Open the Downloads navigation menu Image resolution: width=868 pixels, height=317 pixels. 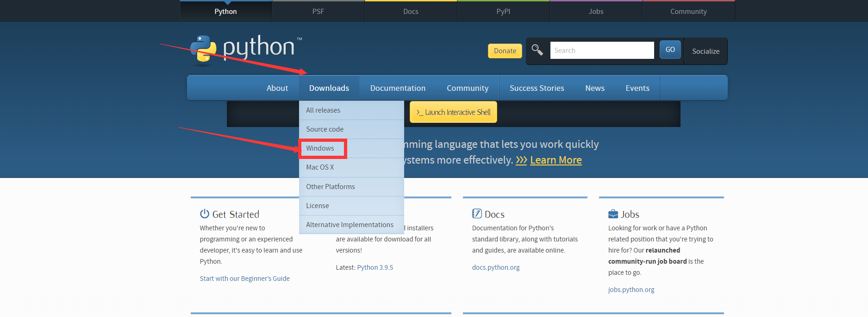329,88
